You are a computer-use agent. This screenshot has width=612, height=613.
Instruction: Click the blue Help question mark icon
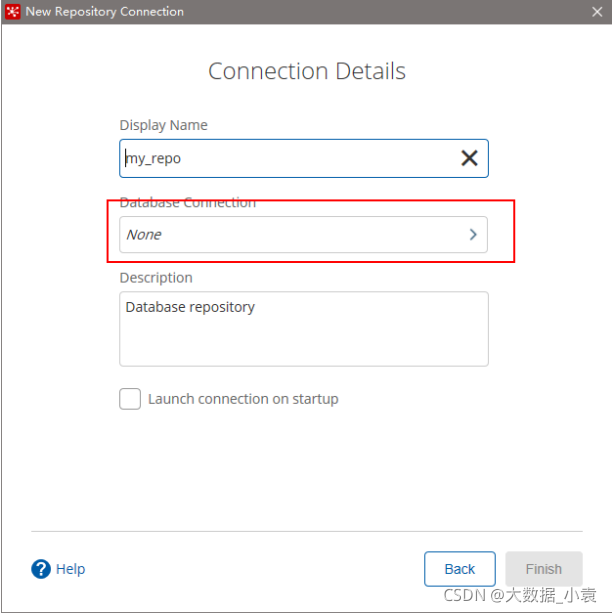(41, 569)
